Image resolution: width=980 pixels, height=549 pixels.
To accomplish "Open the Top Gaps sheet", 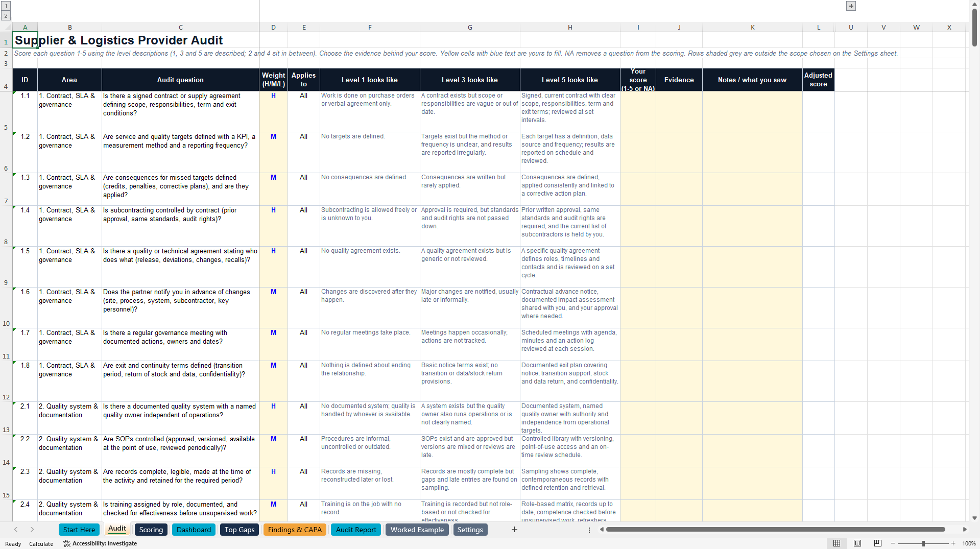I will [x=240, y=530].
